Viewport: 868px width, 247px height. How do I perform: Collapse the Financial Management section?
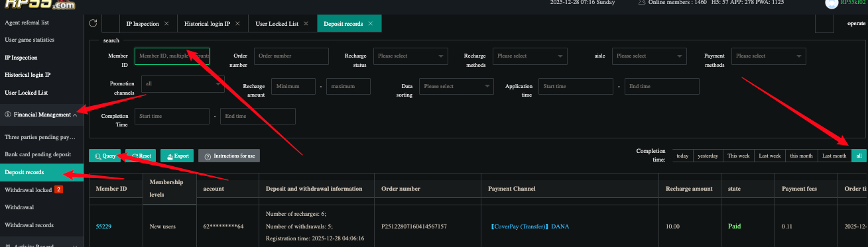point(42,115)
